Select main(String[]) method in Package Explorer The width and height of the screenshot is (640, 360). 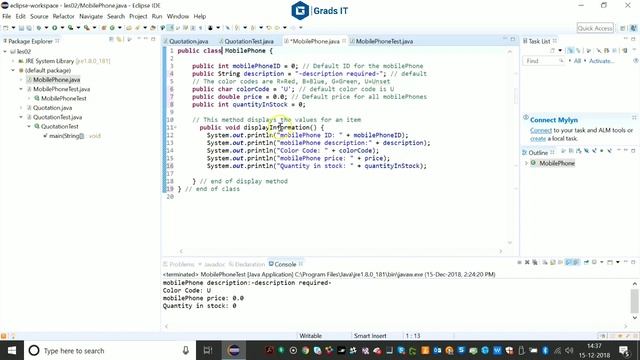pos(66,136)
